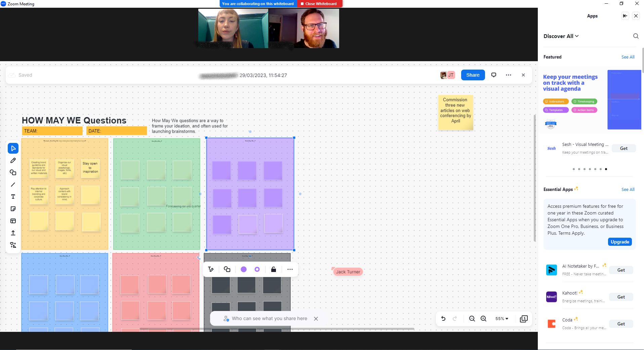
Task: Get the Coda app
Action: point(621,324)
